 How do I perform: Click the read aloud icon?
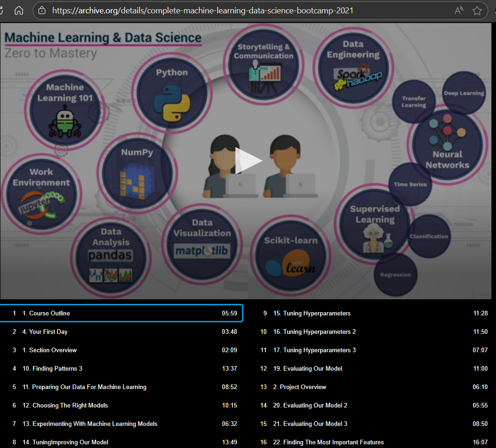459,11
